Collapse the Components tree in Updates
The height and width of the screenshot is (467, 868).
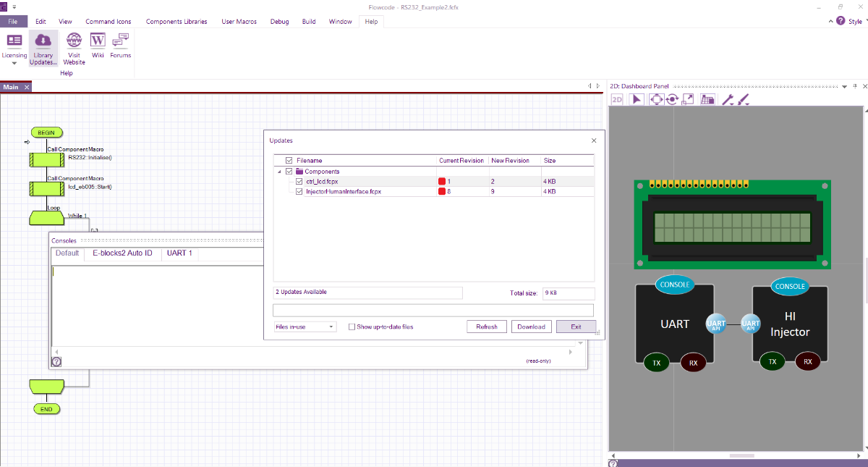pyautogui.click(x=278, y=172)
